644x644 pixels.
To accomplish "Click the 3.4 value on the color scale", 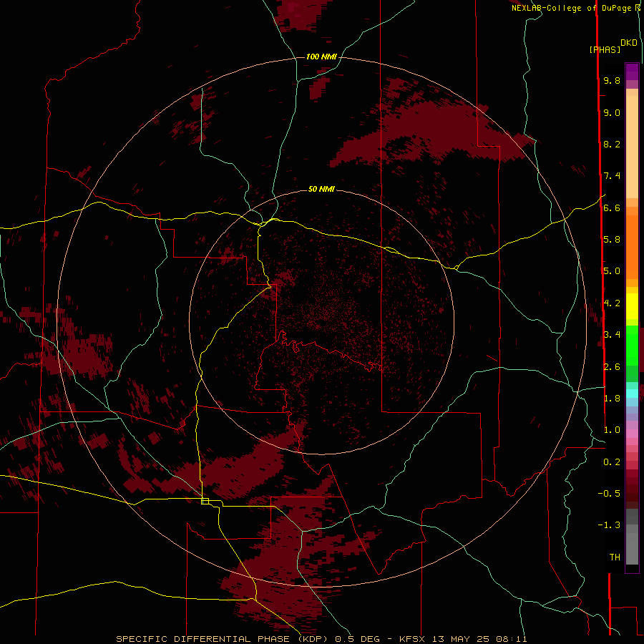I will (612, 335).
